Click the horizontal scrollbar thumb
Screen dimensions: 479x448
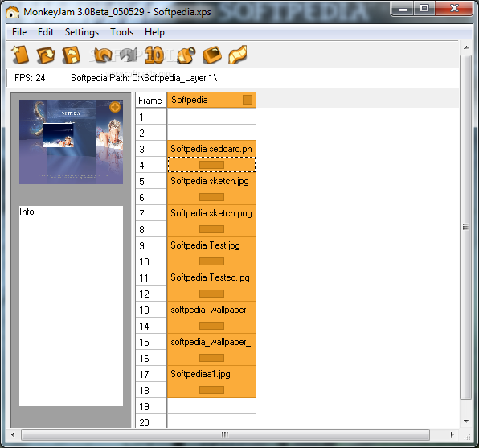point(225,434)
